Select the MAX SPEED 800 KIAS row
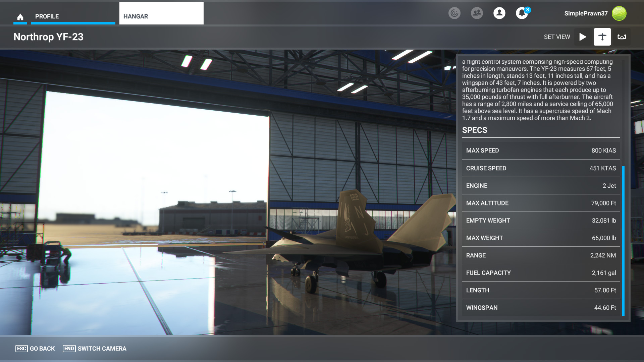Screen dimensions: 644x362 point(541,150)
